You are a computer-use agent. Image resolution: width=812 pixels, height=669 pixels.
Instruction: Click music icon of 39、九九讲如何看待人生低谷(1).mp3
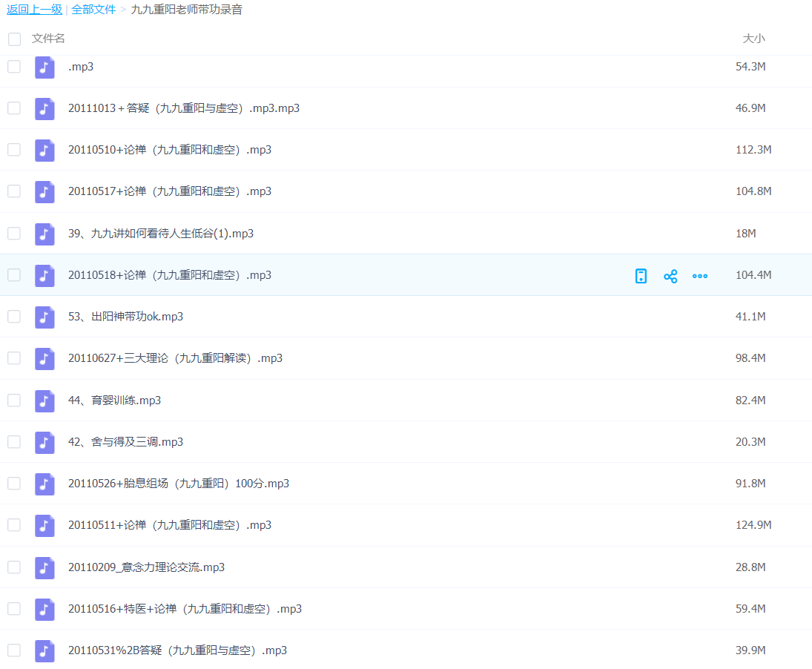(x=44, y=234)
